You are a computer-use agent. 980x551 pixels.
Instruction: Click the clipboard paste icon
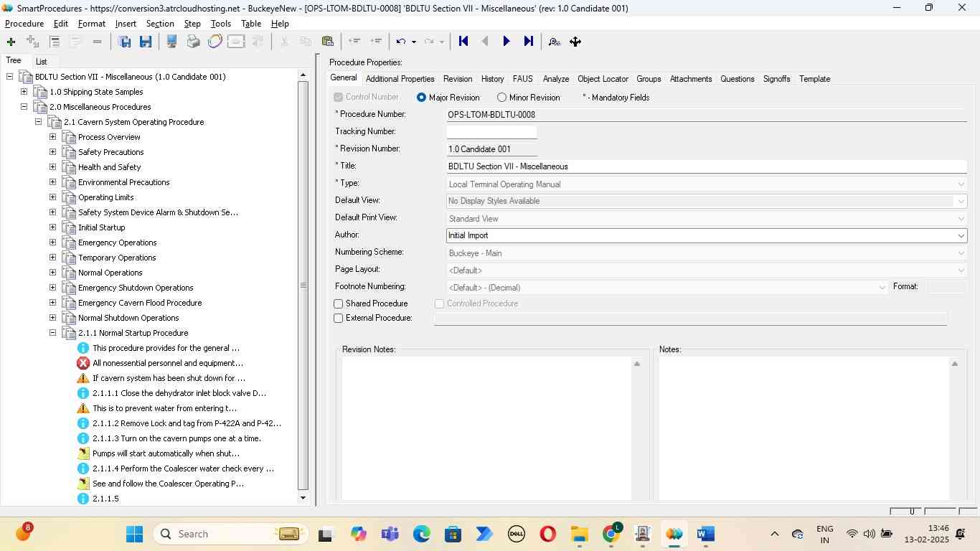click(x=327, y=42)
